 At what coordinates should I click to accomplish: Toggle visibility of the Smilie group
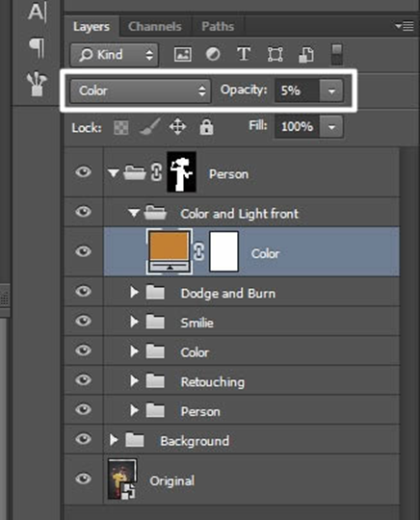[x=83, y=321]
